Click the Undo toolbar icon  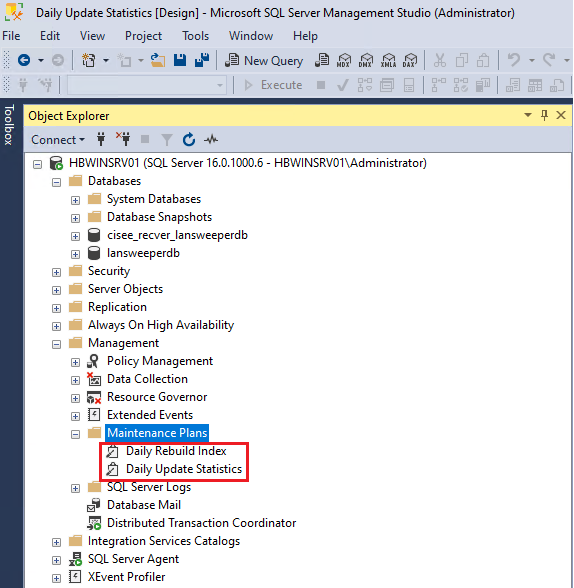514,60
